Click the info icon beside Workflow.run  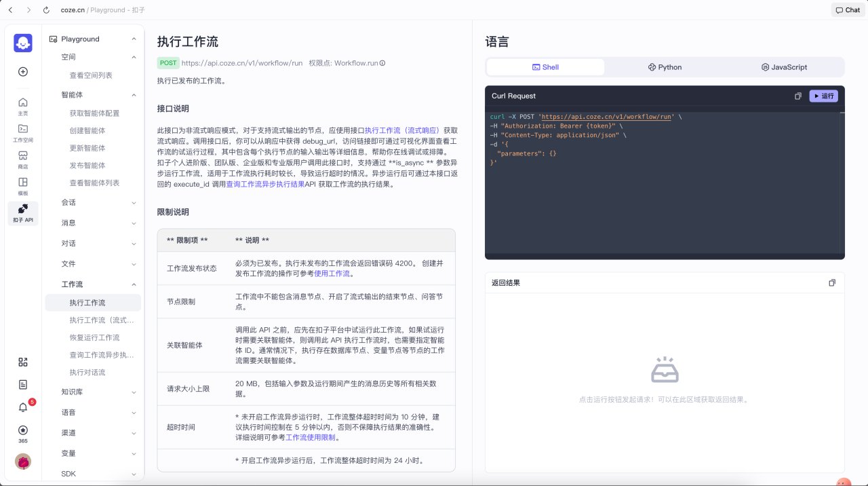pos(382,63)
